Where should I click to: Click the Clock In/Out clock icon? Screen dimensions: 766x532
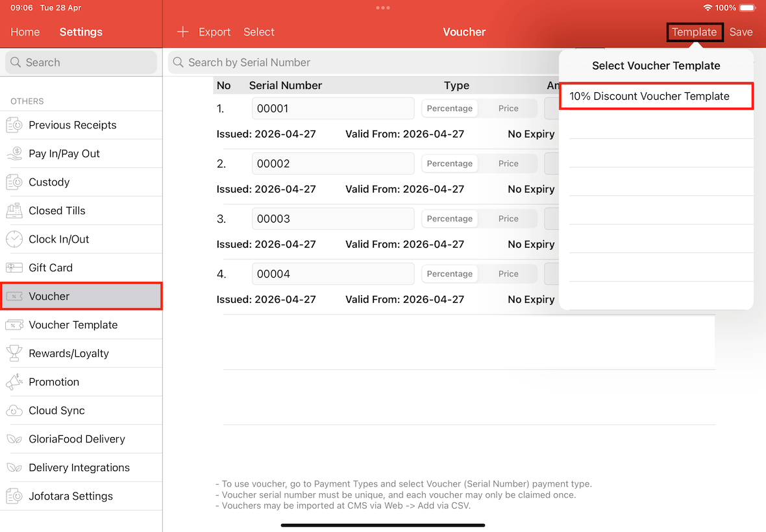point(14,239)
